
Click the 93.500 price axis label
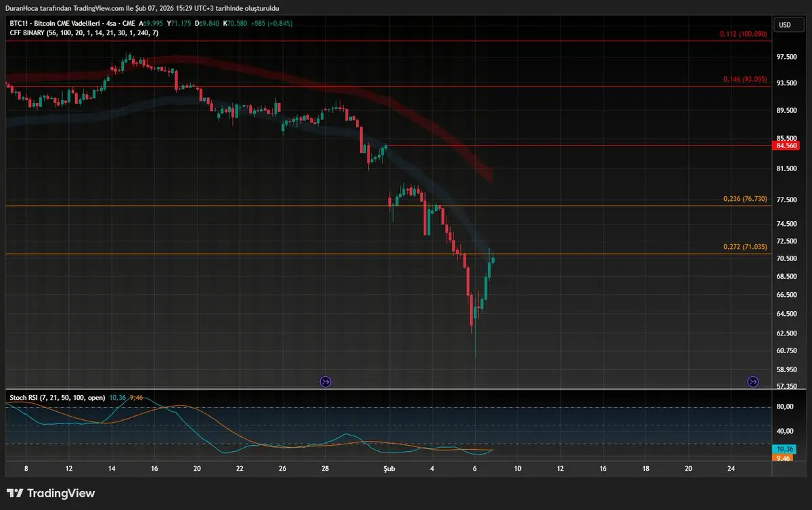786,83
